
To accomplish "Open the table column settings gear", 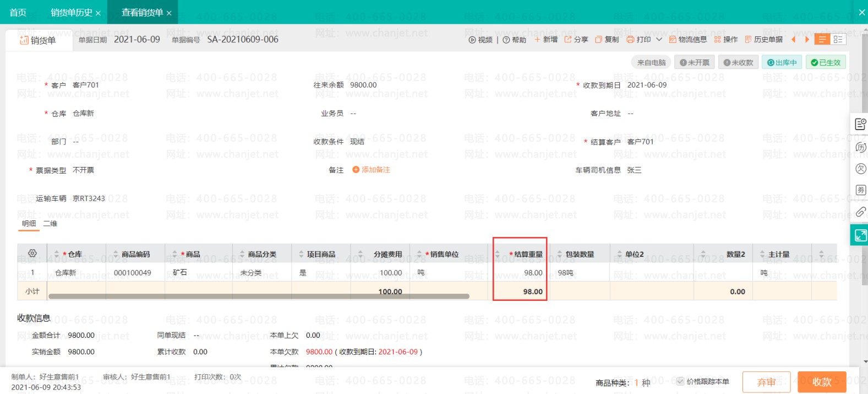I will (32, 253).
